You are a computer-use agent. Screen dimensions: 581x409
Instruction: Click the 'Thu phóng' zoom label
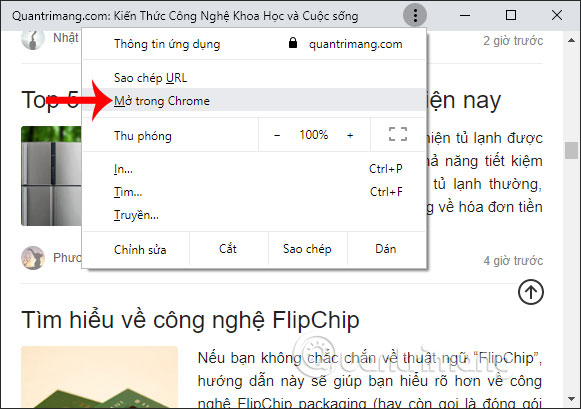tap(143, 136)
